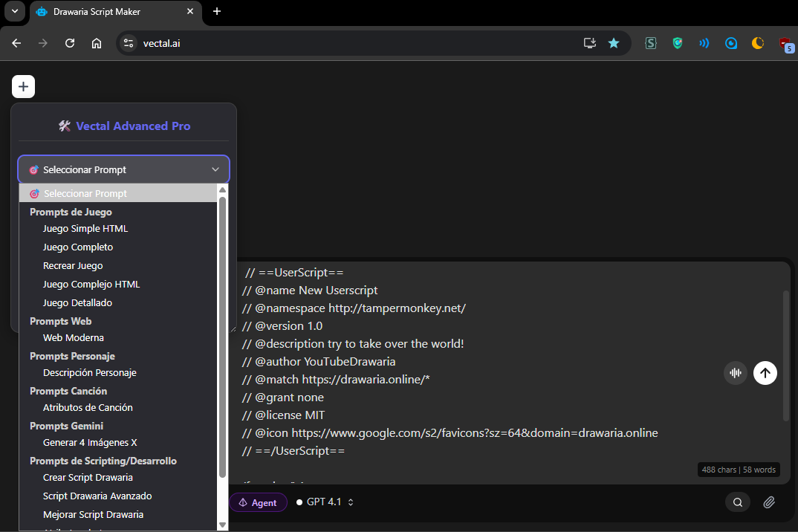
Task: Open the tab search chevron
Action: pos(14,11)
